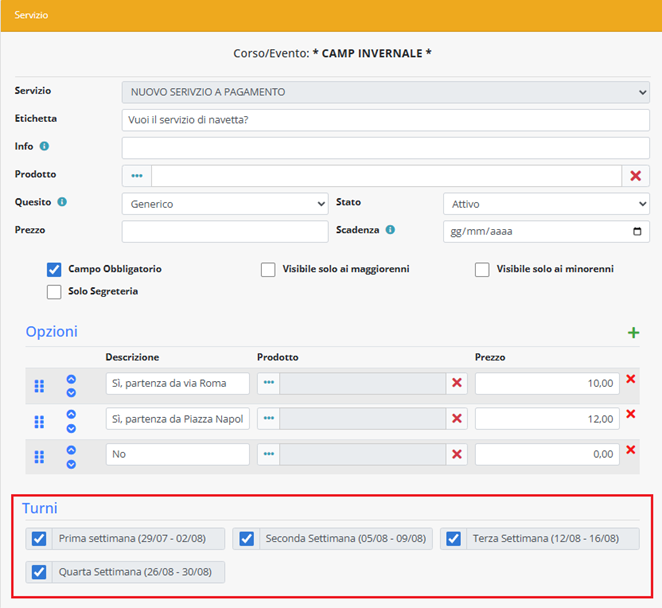Open calendar picker in Scadenza field
This screenshot has height=608, width=662.
pos(638,232)
